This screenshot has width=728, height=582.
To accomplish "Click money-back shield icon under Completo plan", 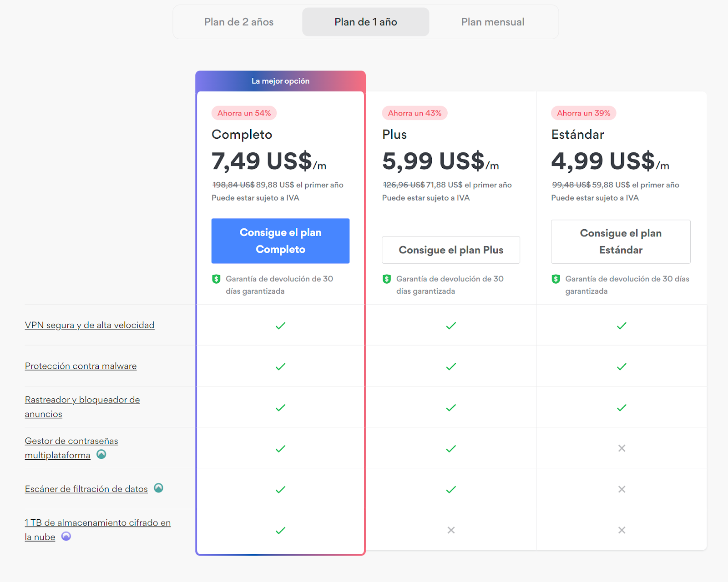I will [x=217, y=279].
